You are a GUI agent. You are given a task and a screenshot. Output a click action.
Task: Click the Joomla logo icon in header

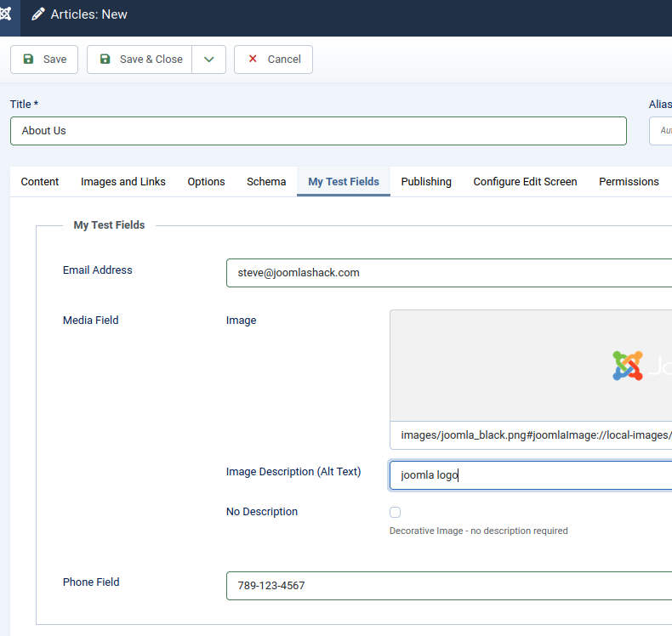[x=6, y=14]
